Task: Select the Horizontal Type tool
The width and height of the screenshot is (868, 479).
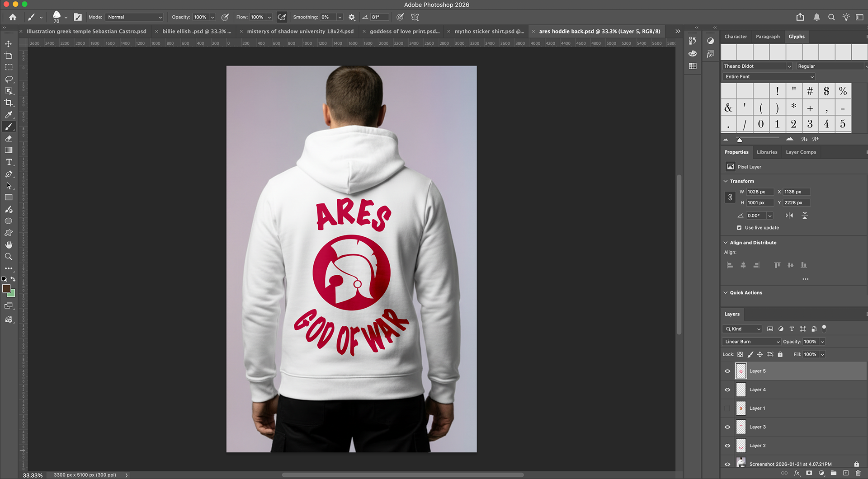Action: [x=9, y=162]
